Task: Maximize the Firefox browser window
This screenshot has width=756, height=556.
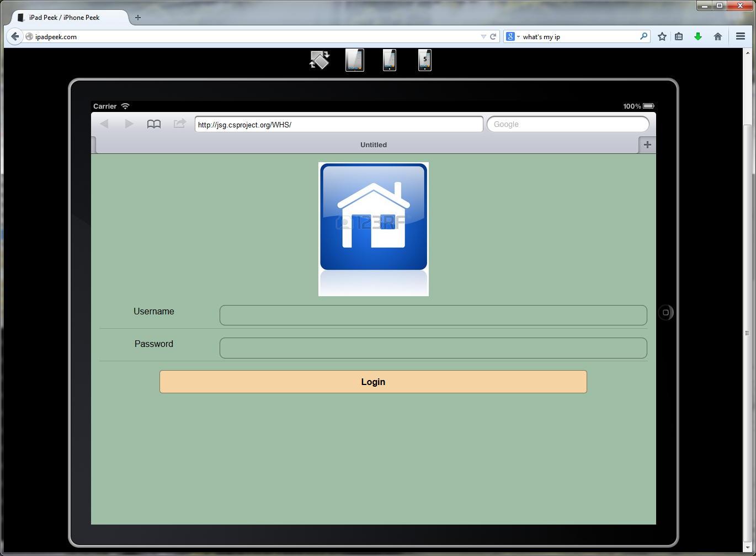Action: [x=720, y=6]
